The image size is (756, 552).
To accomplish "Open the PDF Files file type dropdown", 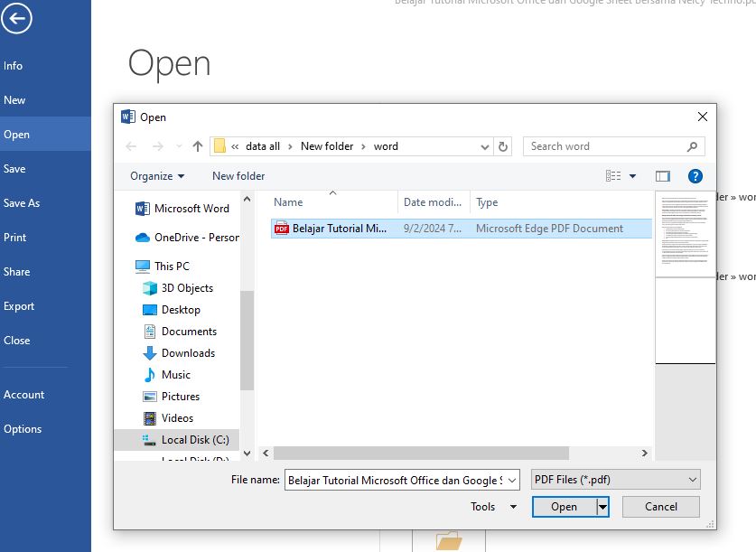I will click(615, 480).
